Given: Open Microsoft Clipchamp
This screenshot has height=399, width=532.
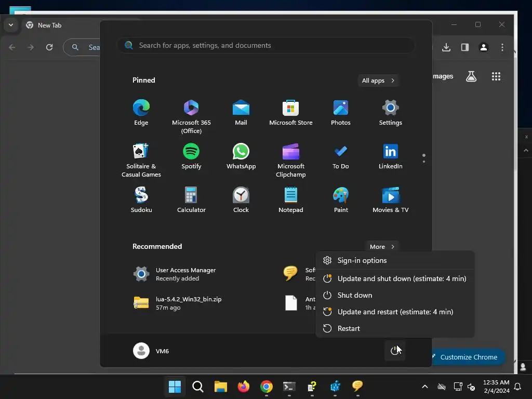Looking at the screenshot, I should [x=291, y=160].
